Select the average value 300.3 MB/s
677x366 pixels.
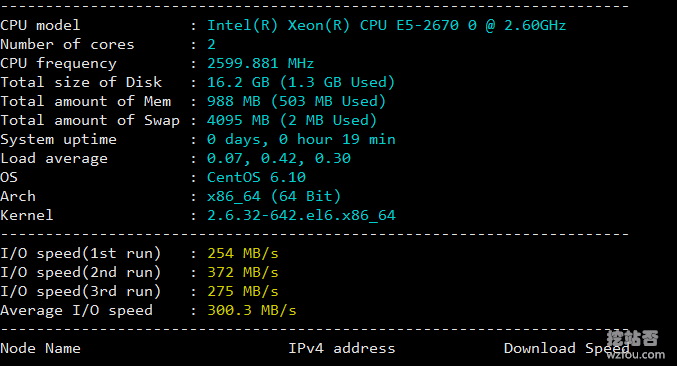coord(252,310)
